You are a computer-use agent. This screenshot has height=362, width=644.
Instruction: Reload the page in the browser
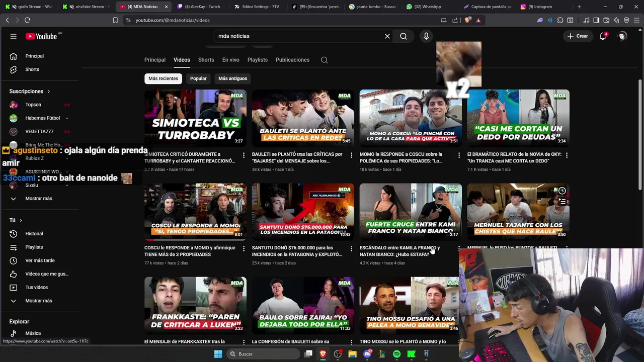[27, 20]
